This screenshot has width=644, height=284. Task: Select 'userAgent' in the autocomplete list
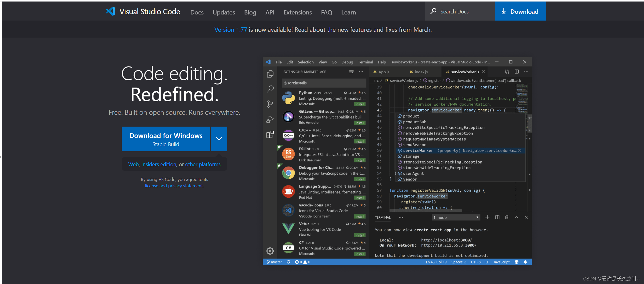[461, 174]
